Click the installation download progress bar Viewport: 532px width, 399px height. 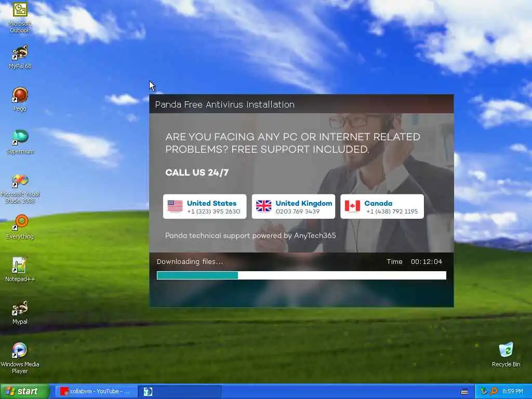301,275
